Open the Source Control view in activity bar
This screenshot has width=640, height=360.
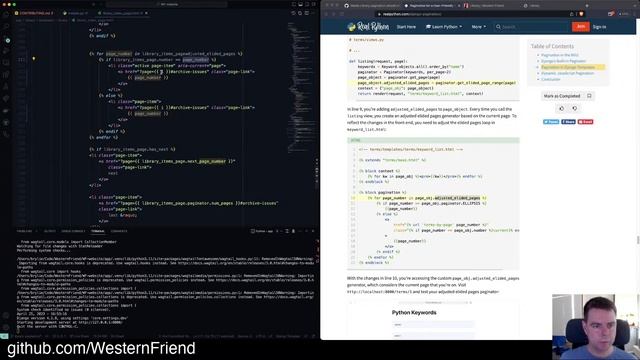point(7,40)
